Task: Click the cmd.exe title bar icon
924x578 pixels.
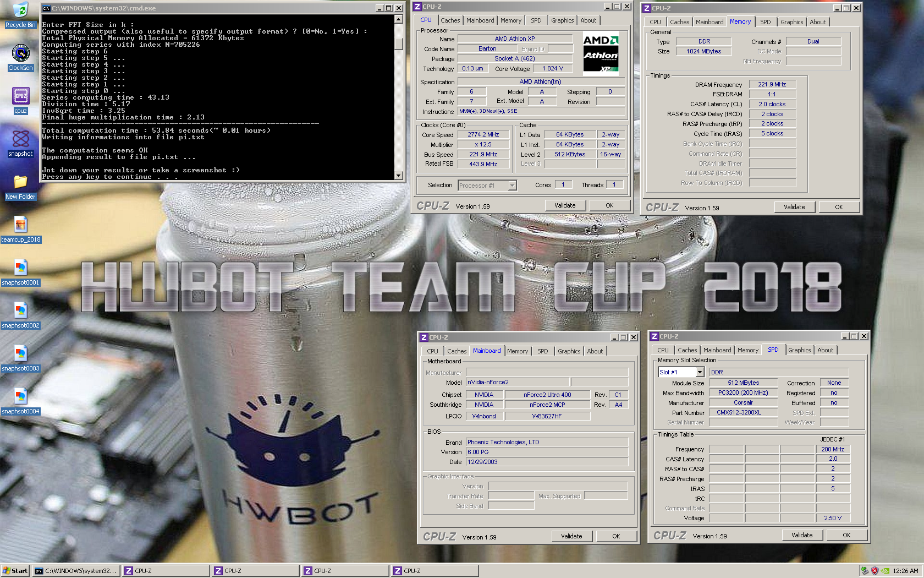Action: [x=47, y=8]
